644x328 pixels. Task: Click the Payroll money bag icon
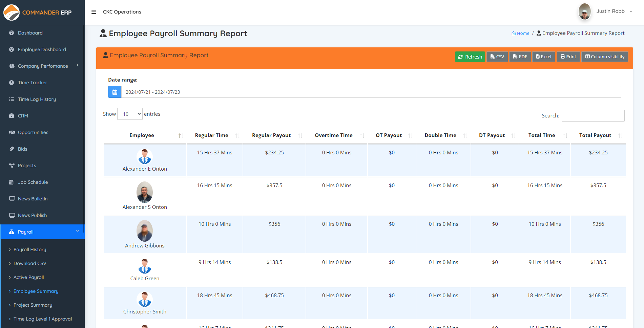tap(12, 232)
